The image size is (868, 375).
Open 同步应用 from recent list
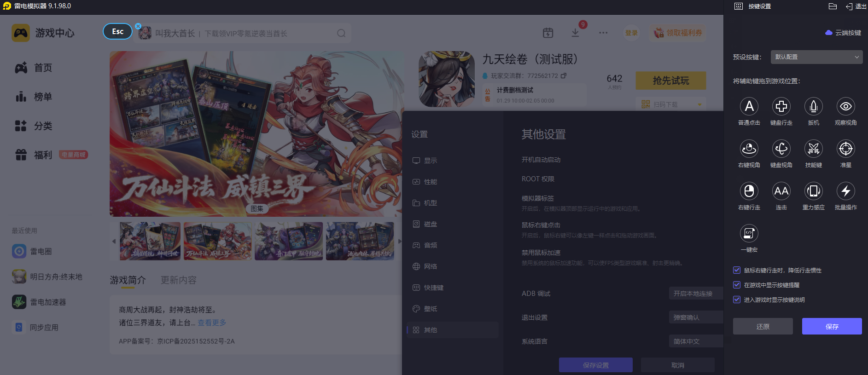35,327
